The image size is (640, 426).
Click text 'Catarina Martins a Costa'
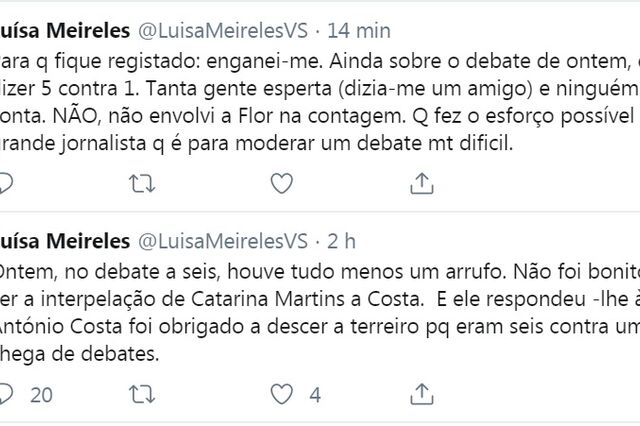pos(306,299)
